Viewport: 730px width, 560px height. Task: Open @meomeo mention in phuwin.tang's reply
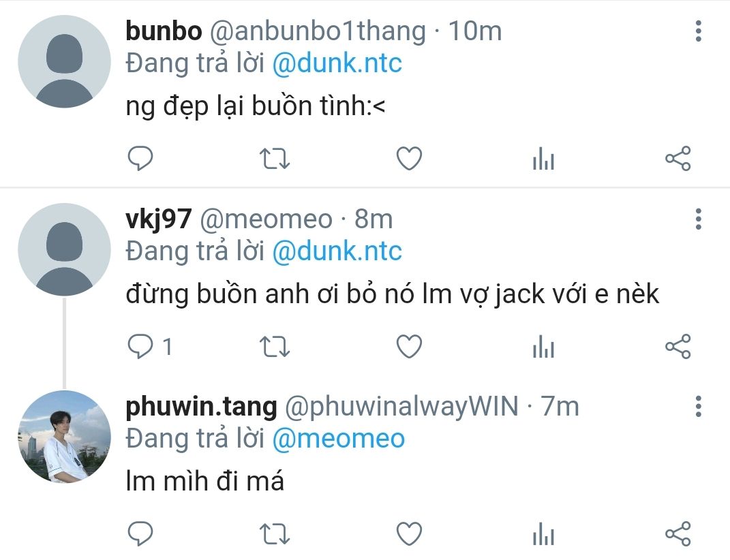click(339, 439)
